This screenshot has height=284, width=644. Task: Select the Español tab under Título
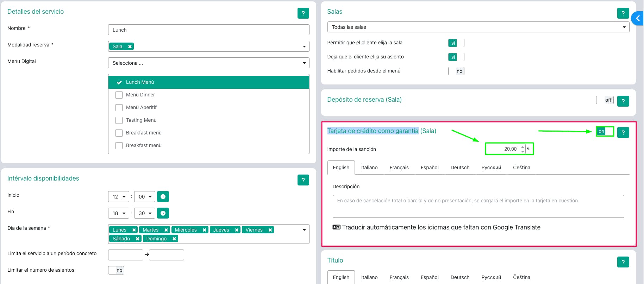[x=429, y=277]
